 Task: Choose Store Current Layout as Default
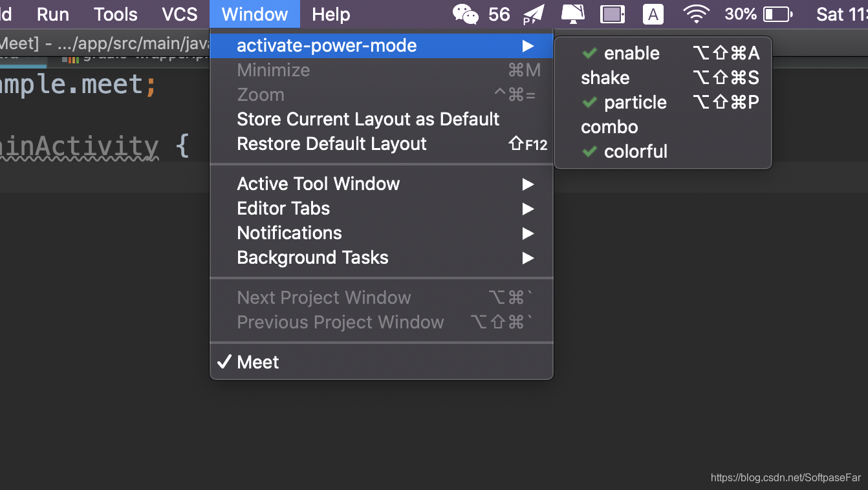[x=382, y=119]
